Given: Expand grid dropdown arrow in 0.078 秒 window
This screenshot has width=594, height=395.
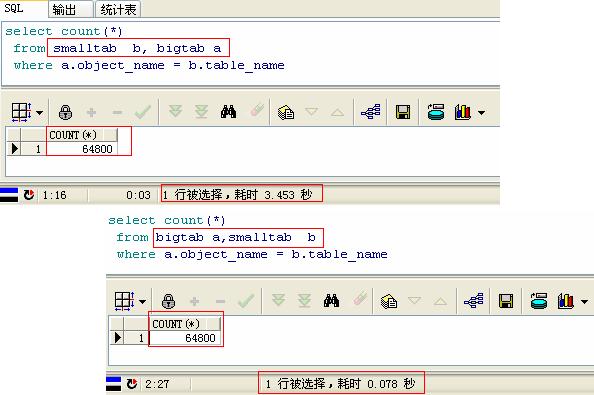Looking at the screenshot, I should (x=142, y=302).
